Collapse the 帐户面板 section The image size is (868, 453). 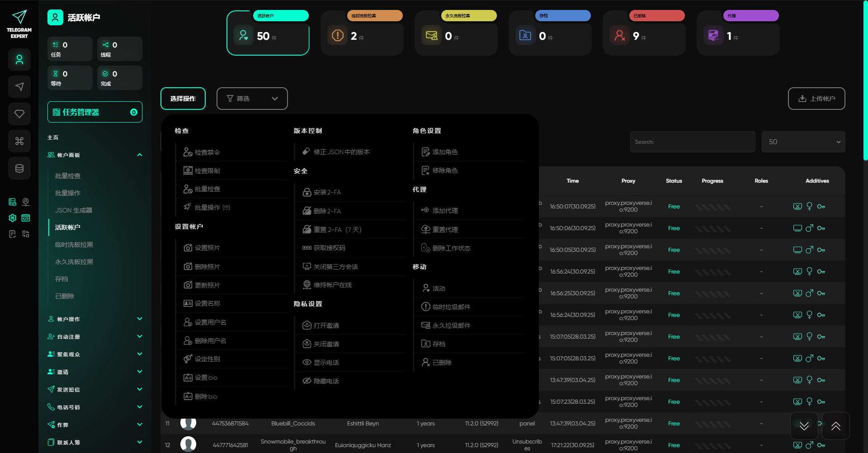(139, 155)
